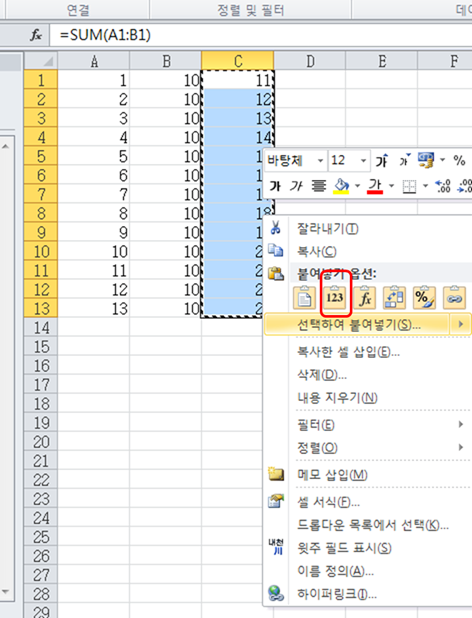Apply percent style from the mini toolbar
Viewport: 472px width, 618px height.
click(x=459, y=160)
